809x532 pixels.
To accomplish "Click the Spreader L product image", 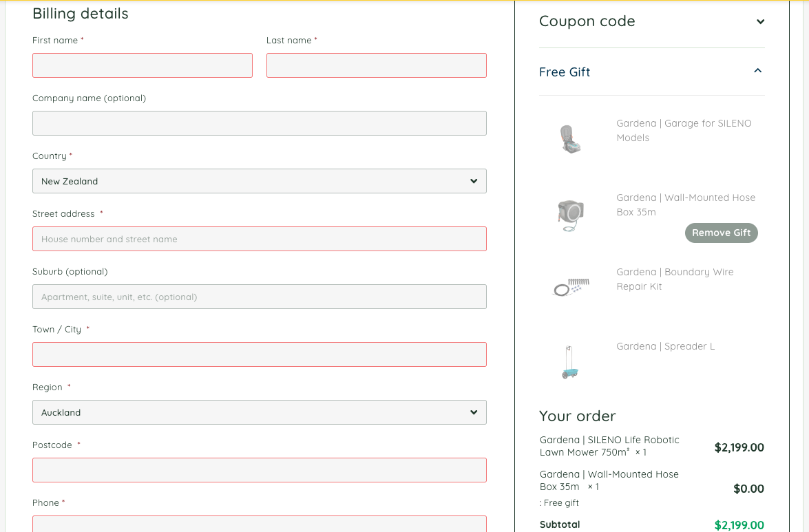I will tap(571, 361).
